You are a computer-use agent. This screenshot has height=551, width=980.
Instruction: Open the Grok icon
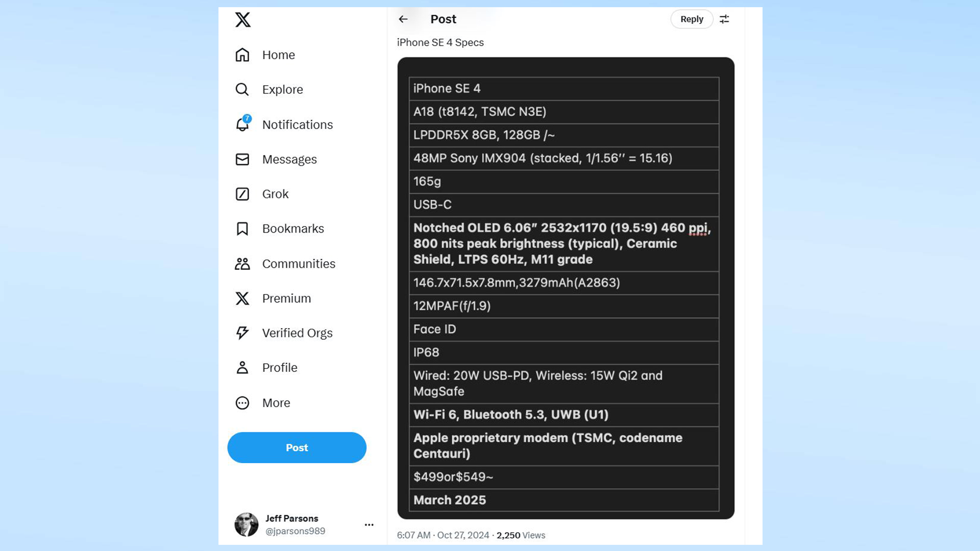pyautogui.click(x=242, y=194)
